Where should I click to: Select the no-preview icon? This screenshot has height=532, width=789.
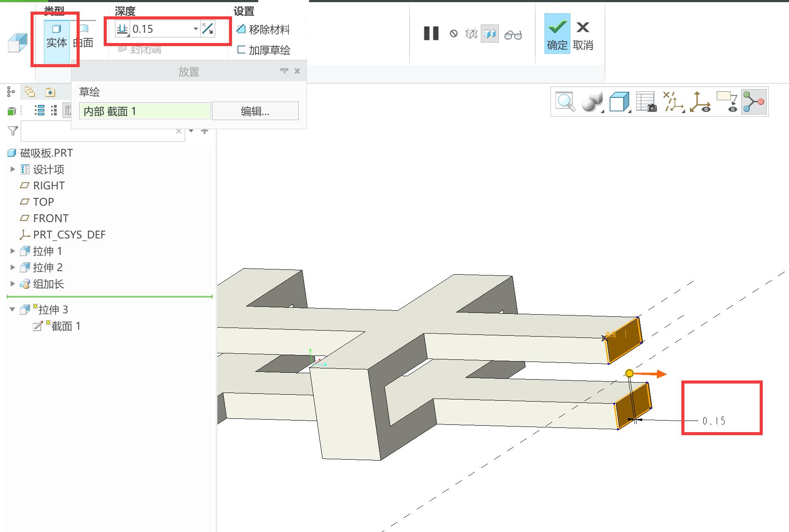pos(454,34)
